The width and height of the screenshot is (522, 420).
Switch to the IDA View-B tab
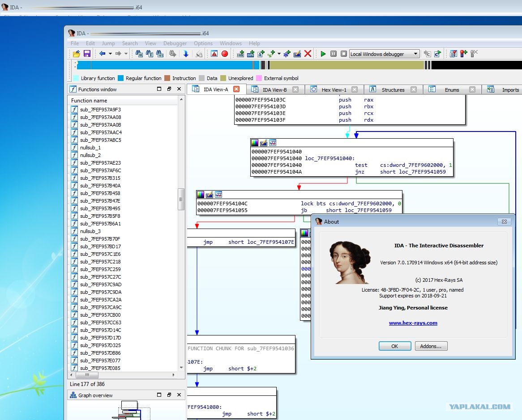click(x=274, y=90)
